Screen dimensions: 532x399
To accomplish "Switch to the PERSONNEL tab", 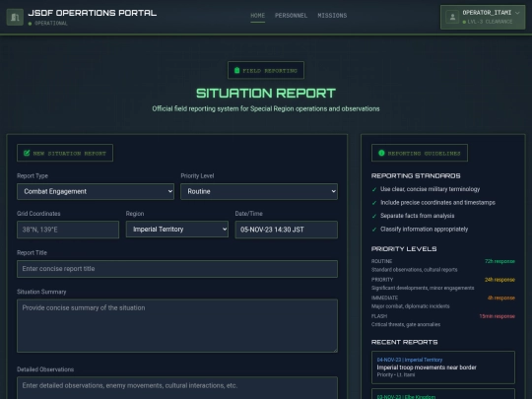I will tap(291, 16).
